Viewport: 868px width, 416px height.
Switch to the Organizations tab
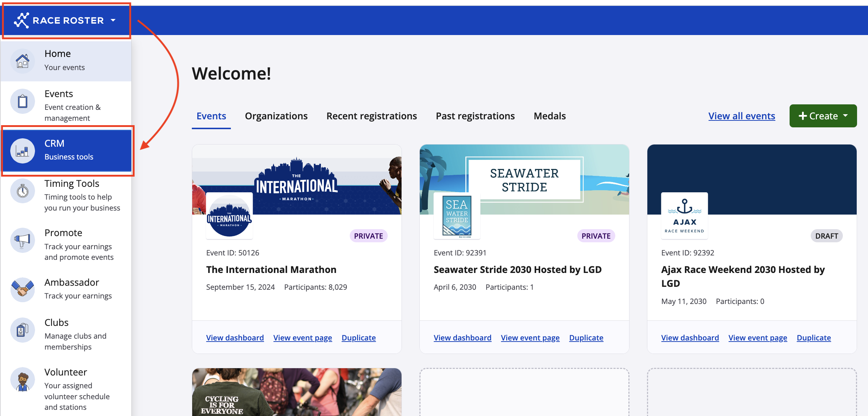click(276, 116)
